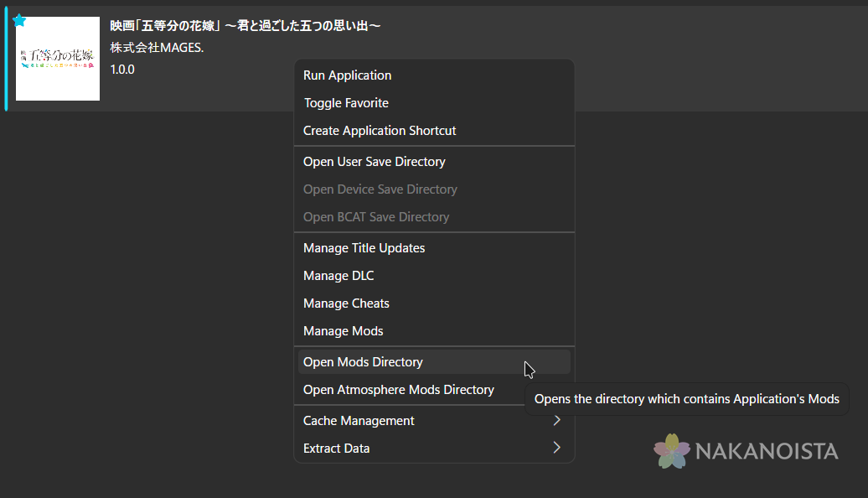This screenshot has height=498, width=868.
Task: Click the game title text
Action: click(245, 26)
